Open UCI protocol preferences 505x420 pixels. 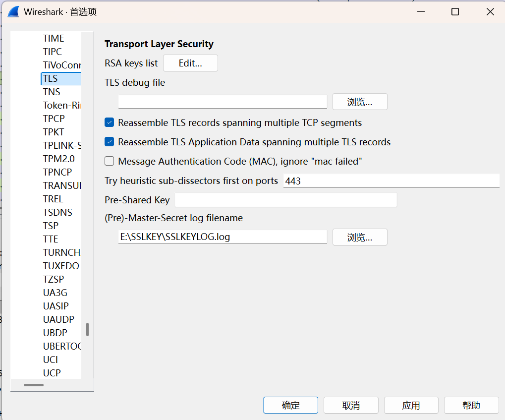[x=50, y=360]
